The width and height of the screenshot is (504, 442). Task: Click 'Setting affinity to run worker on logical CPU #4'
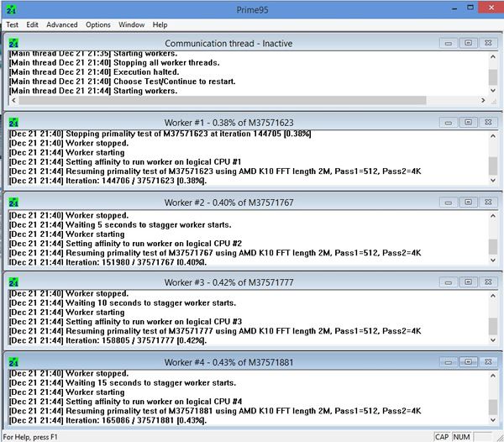coord(125,402)
